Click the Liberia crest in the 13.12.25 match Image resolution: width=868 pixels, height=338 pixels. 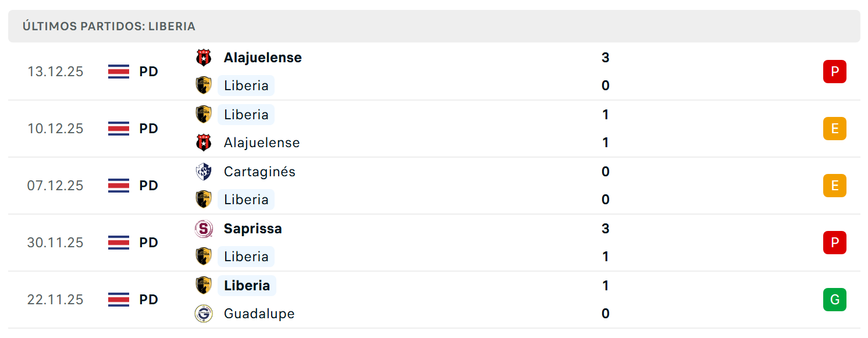(x=204, y=86)
